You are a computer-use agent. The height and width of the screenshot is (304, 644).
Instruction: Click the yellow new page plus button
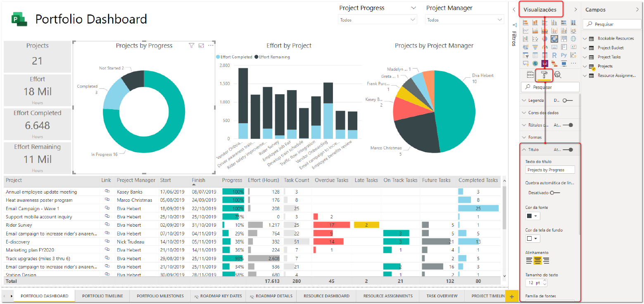point(511,296)
